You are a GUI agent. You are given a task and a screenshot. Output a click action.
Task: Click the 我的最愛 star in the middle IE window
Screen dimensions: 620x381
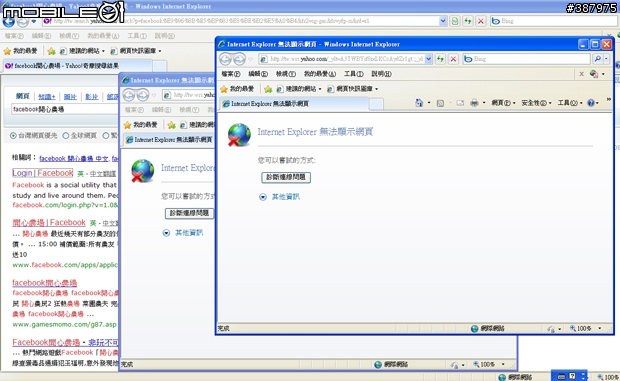tap(141, 125)
